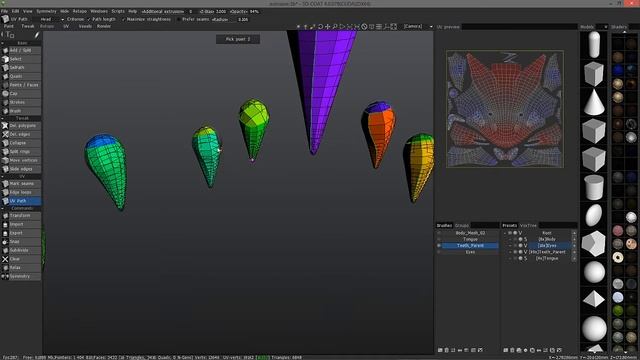
Task: Activate the Split rings tool
Action: (x=21, y=151)
